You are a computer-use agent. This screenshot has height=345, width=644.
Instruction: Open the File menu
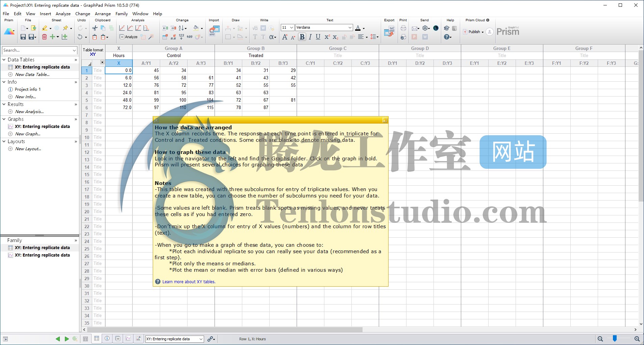6,14
